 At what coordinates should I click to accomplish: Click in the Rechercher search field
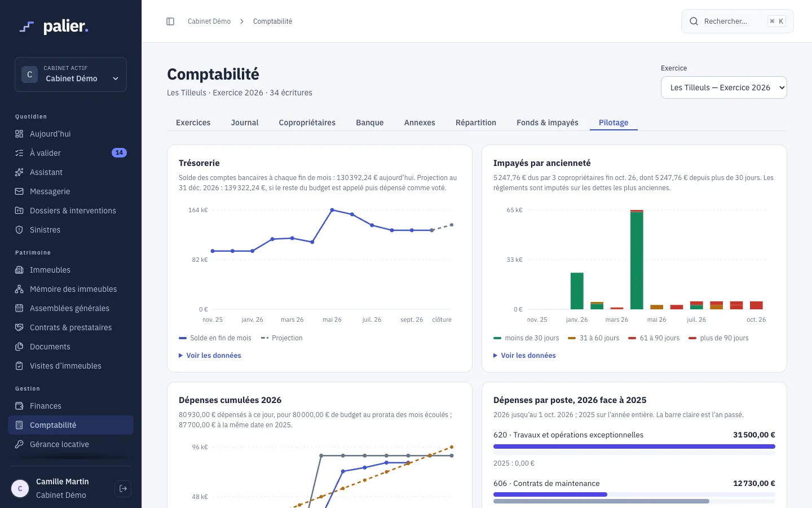738,21
